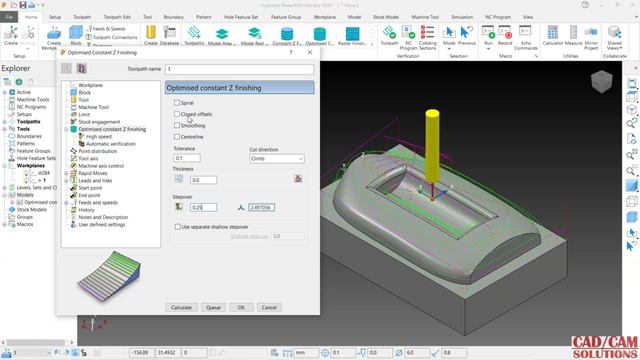Viewport: 640px width, 360px height.
Task: Click the copy stepover from tool icon
Action: coord(179,207)
